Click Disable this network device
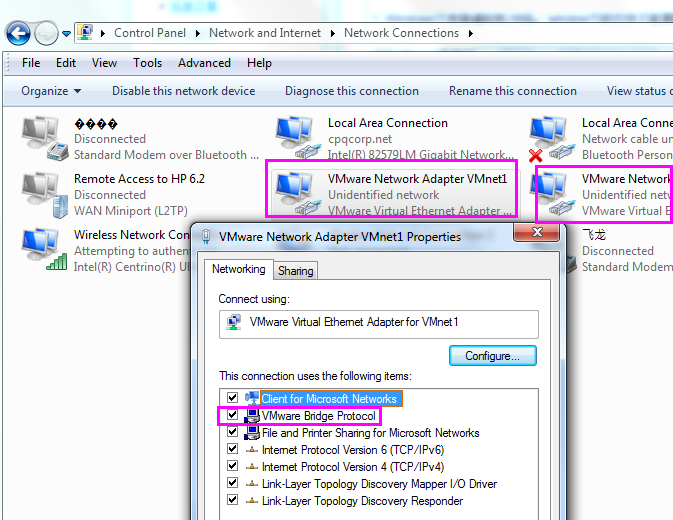Viewport: 673px width, 520px height. [183, 91]
